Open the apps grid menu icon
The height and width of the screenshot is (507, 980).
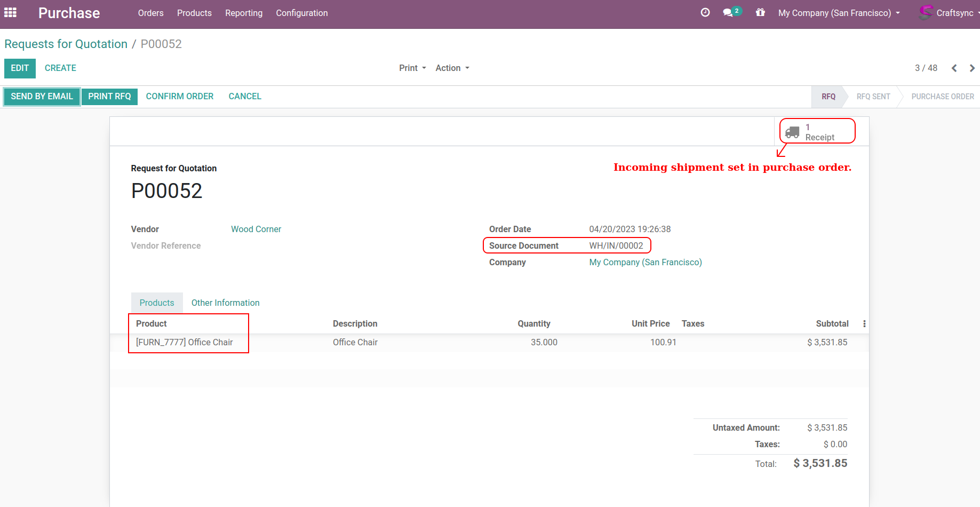(11, 12)
